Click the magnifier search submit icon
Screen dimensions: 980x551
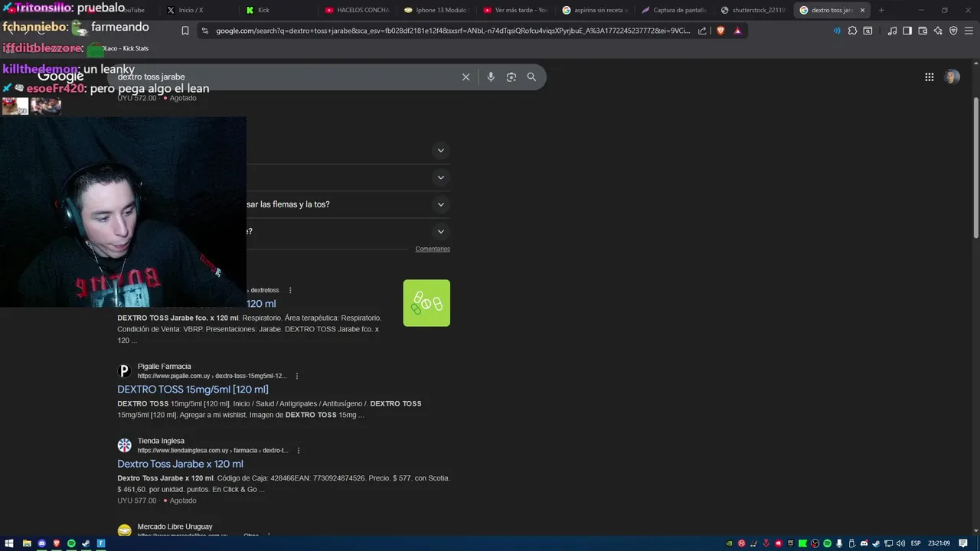pyautogui.click(x=531, y=77)
